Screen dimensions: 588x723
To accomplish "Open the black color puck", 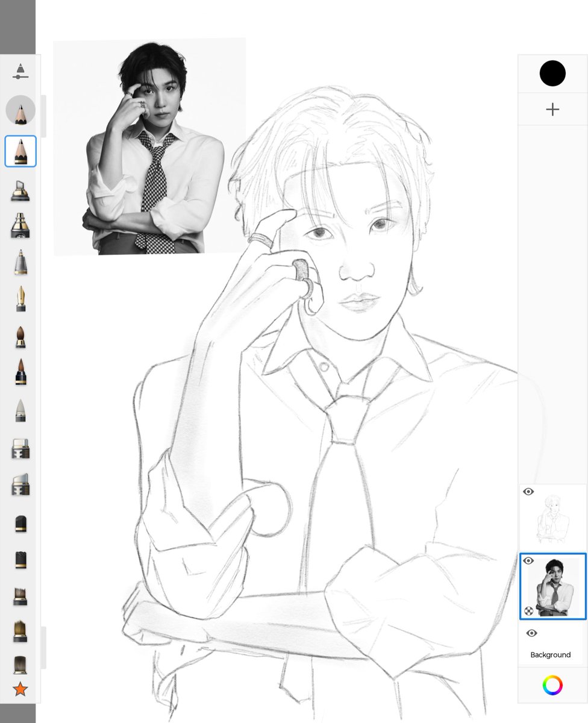I will (x=552, y=74).
